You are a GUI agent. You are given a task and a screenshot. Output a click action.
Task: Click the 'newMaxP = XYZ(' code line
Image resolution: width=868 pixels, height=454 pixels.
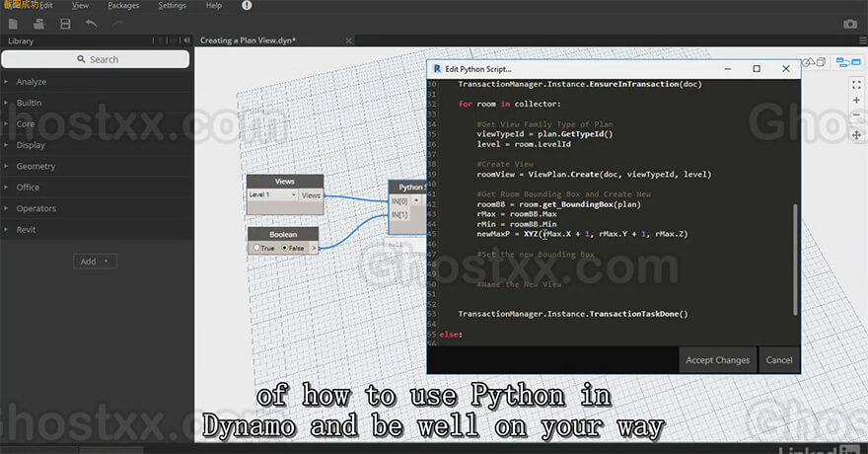coord(582,234)
